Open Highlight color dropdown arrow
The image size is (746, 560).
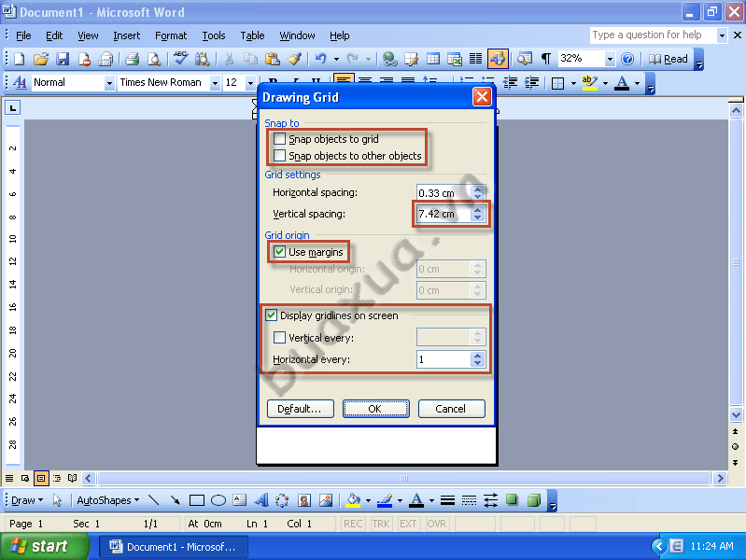pyautogui.click(x=605, y=83)
